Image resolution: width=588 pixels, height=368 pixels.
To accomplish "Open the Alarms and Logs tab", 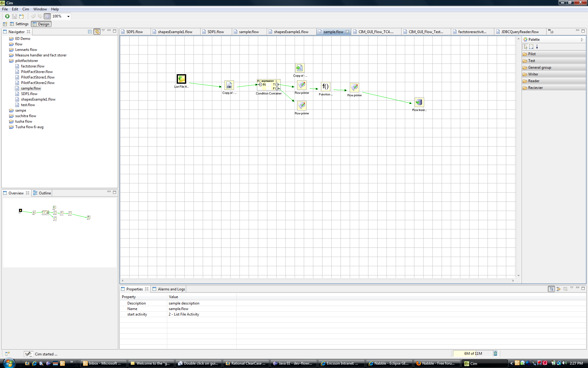I will click(169, 289).
